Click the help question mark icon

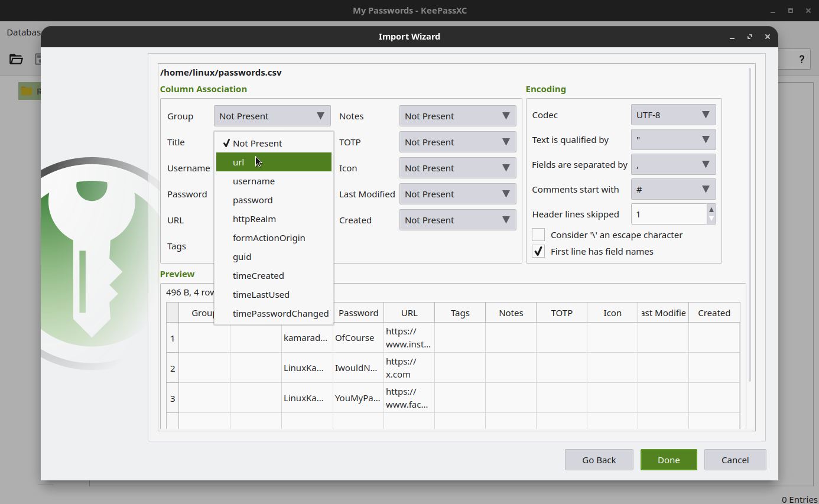[801, 59]
